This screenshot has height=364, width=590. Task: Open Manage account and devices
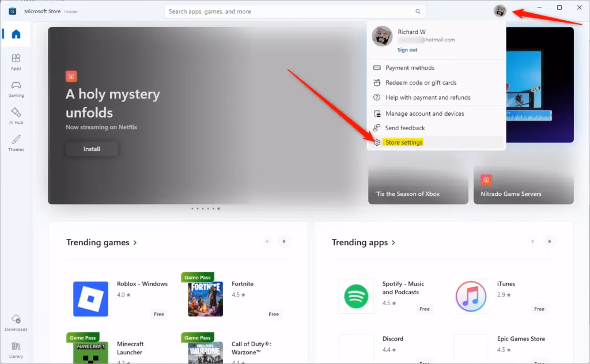(425, 113)
